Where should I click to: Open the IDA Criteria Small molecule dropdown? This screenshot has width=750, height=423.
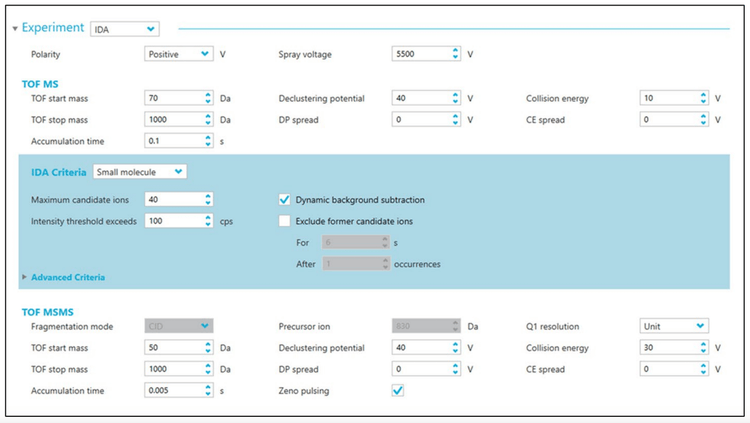tap(139, 172)
